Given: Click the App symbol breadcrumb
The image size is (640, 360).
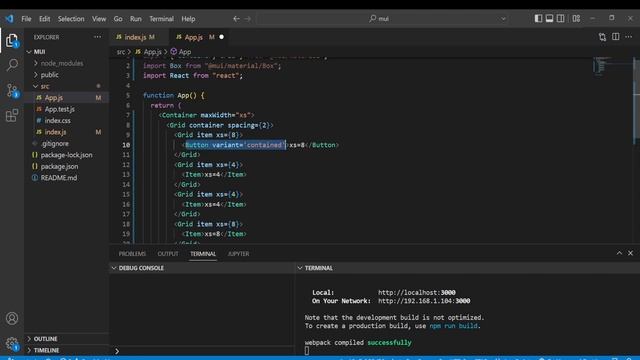Looking at the screenshot, I should (x=181, y=52).
